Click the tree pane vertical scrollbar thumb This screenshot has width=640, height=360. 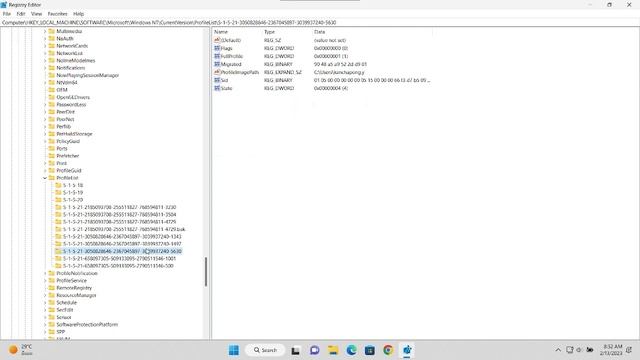pos(206,272)
